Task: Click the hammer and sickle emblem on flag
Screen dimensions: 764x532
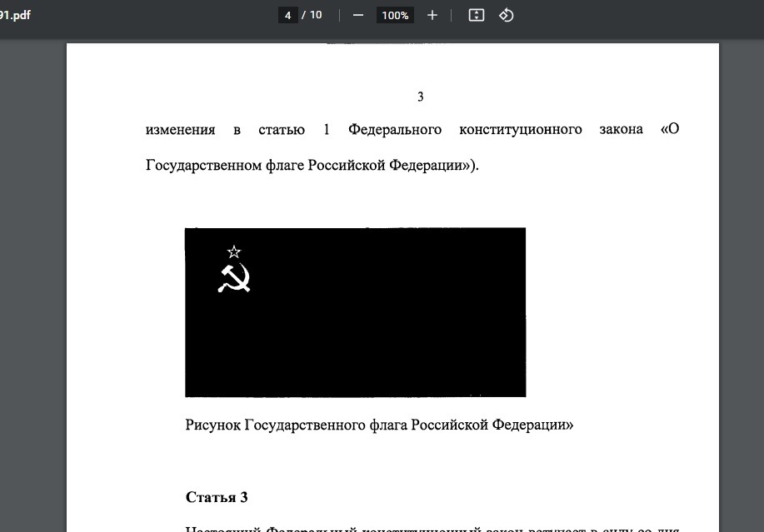Action: [x=234, y=276]
